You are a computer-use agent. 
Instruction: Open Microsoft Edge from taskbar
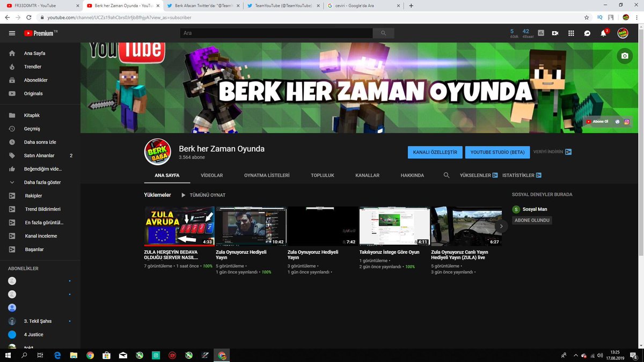[x=57, y=355]
